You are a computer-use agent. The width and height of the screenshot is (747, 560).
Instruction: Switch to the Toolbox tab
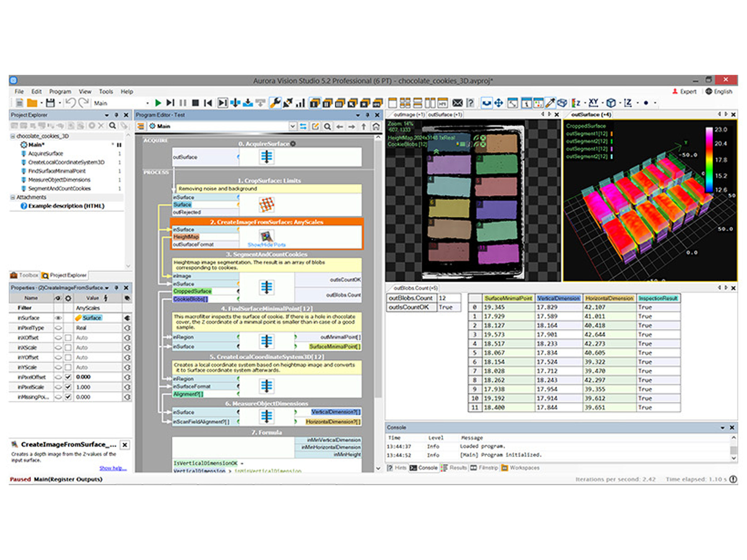[24, 275]
